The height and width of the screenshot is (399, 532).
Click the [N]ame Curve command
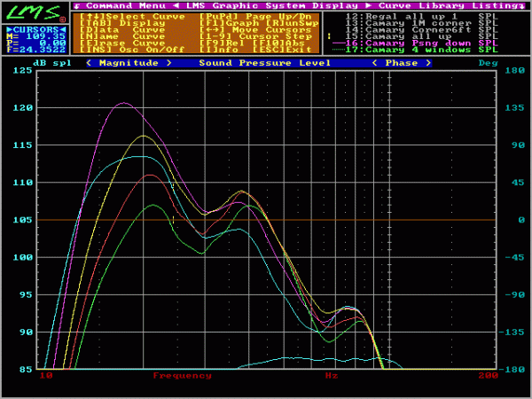122,36
